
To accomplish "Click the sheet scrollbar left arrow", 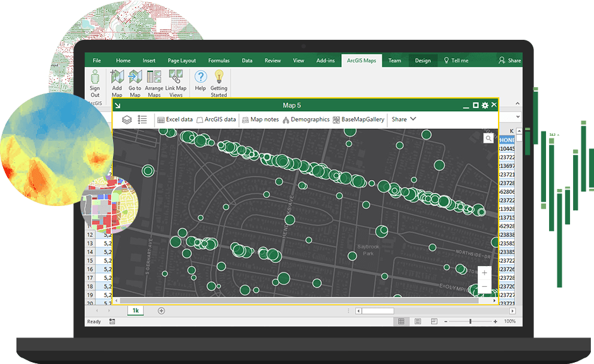I will [358, 311].
